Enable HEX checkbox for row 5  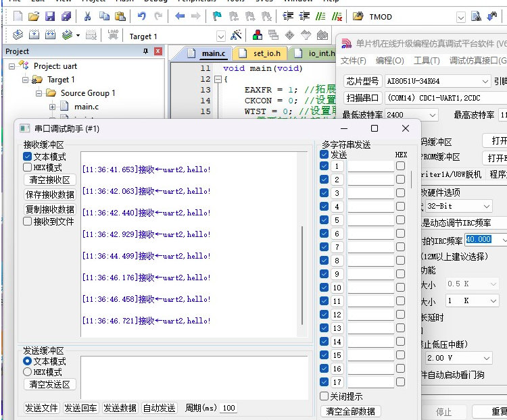(x=400, y=220)
